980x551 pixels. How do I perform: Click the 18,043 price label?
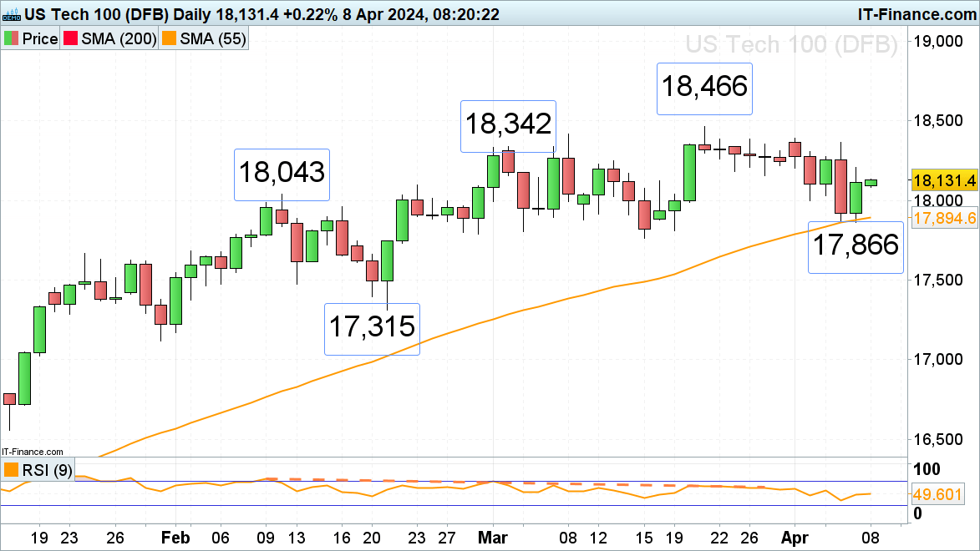(282, 174)
